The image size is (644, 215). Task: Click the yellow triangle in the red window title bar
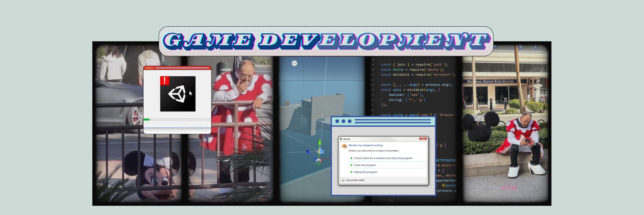pos(152,68)
